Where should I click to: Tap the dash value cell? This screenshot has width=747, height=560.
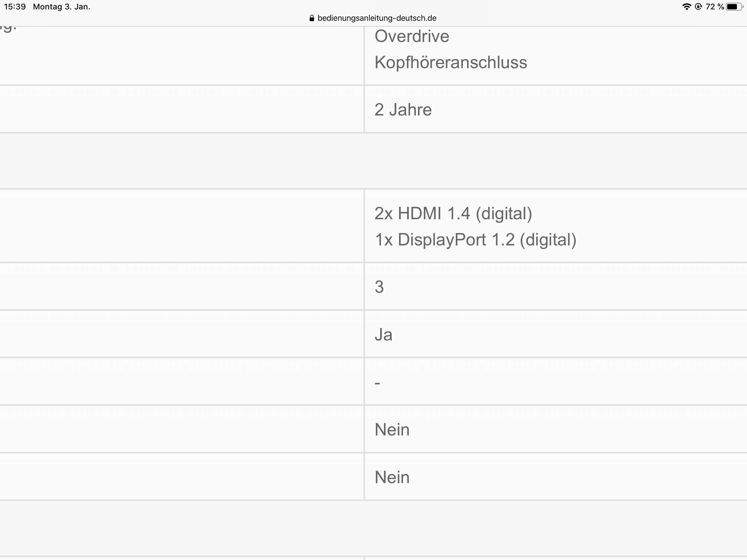tap(556, 382)
